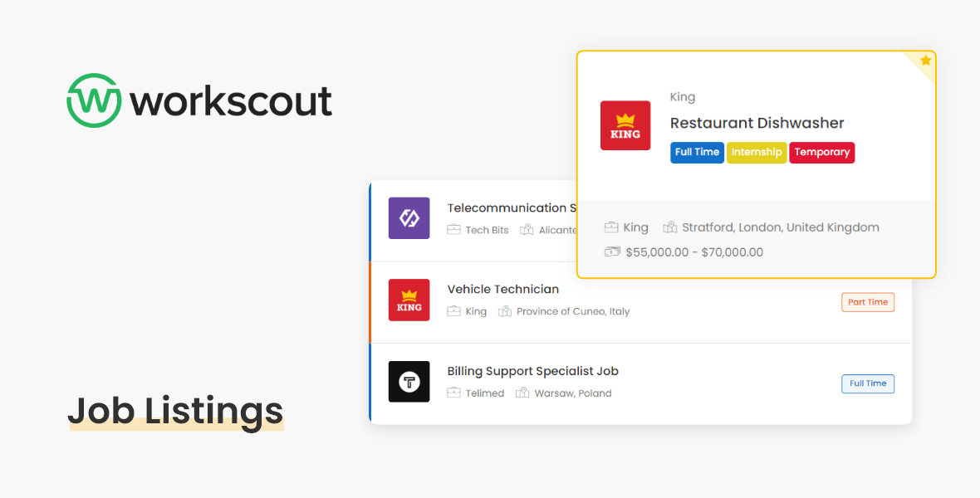Select the Internship yellow badge
The height and width of the screenshot is (498, 980).
coord(757,152)
